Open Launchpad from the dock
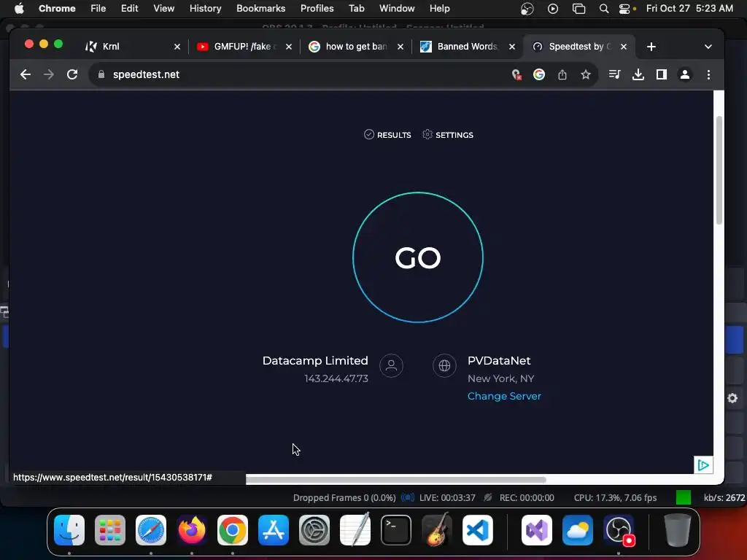This screenshot has width=747, height=560. click(x=110, y=530)
